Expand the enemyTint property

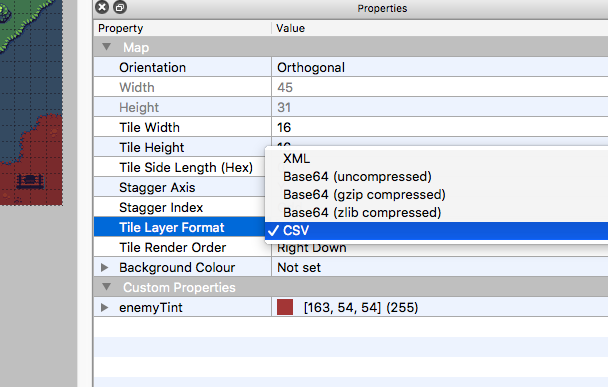click(104, 308)
